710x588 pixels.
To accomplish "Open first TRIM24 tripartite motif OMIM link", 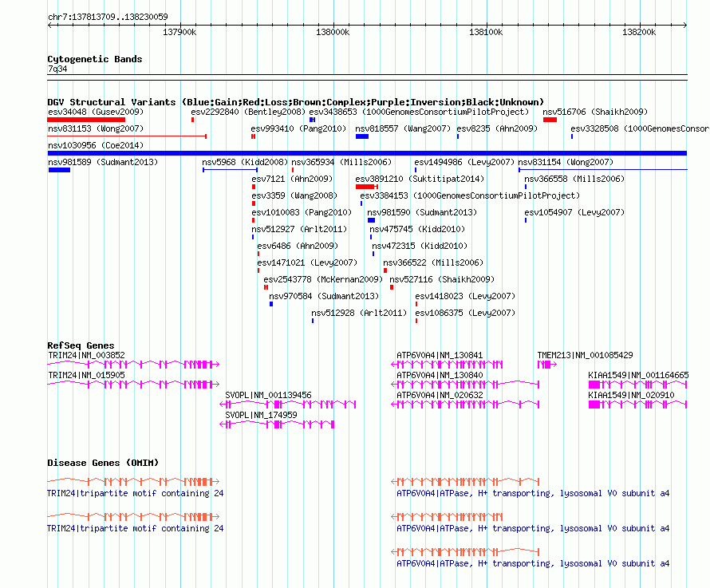I will pyautogui.click(x=135, y=493).
